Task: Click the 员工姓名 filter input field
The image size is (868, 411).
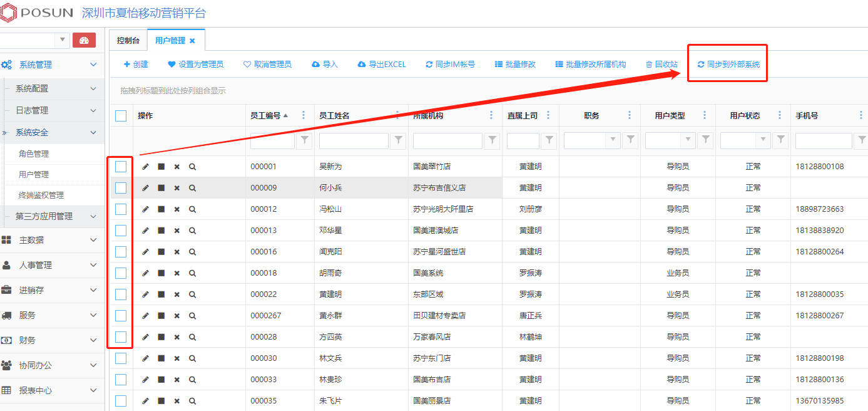Action: 354,141
